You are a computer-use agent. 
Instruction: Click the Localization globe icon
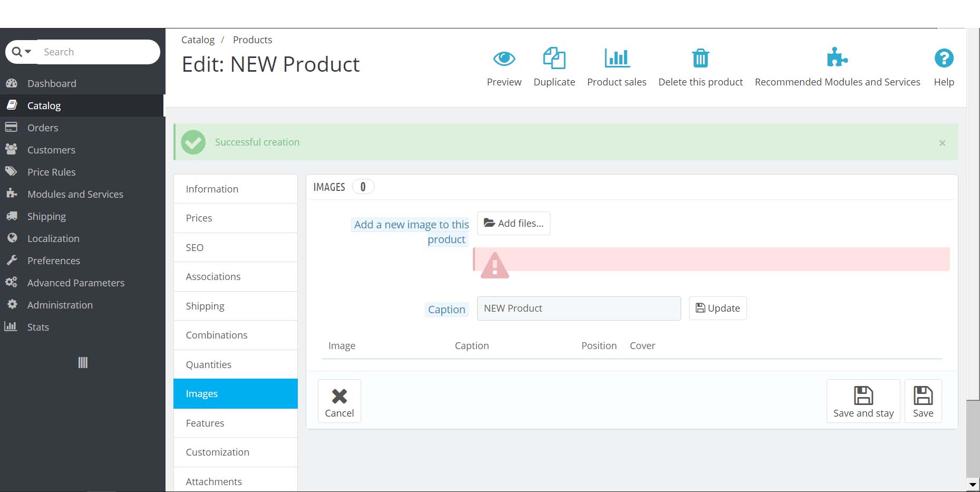coord(12,238)
